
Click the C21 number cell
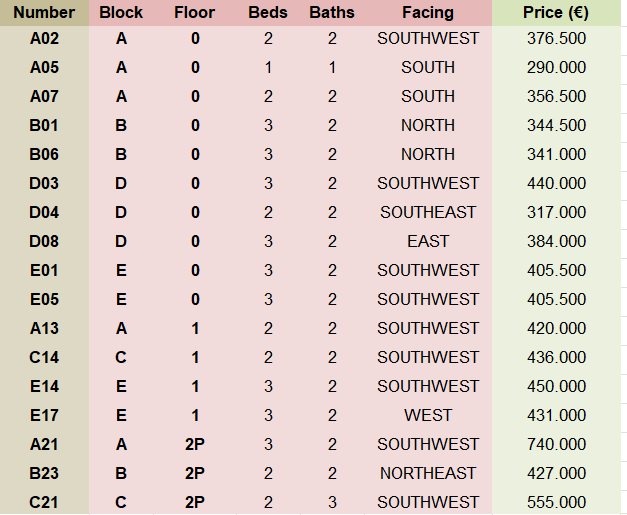point(45,502)
